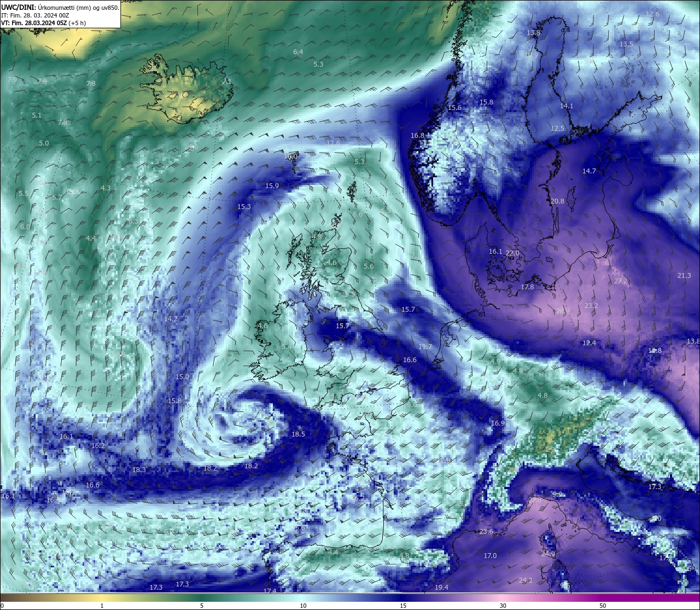The width and height of the screenshot is (700, 610).
Task: Click the value '15.0' southwest of Ireland
Action: coord(182,377)
